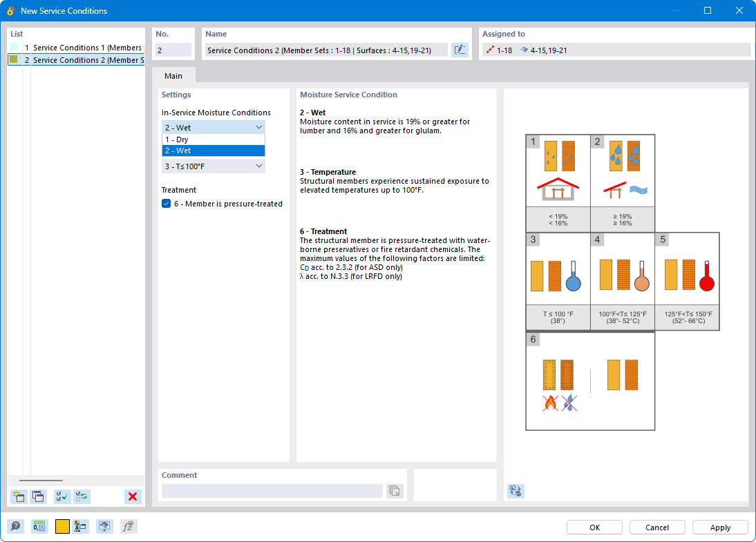
Task: Click the Apply button
Action: [x=720, y=527]
